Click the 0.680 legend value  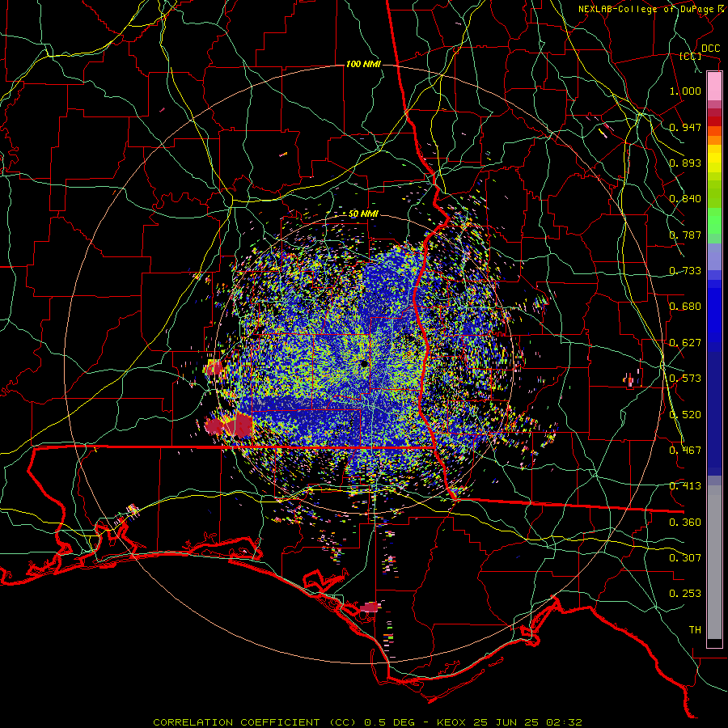tap(685, 307)
